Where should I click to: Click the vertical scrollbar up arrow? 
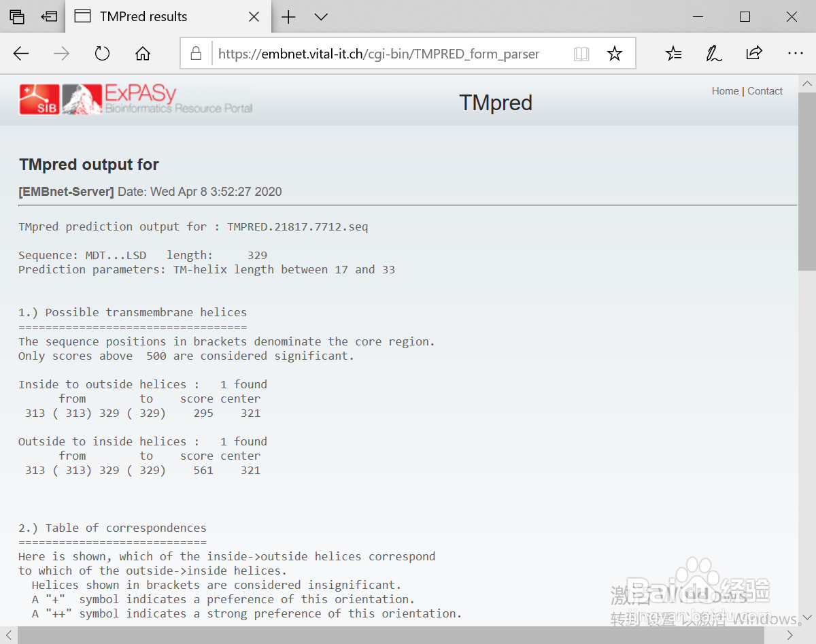tap(806, 83)
